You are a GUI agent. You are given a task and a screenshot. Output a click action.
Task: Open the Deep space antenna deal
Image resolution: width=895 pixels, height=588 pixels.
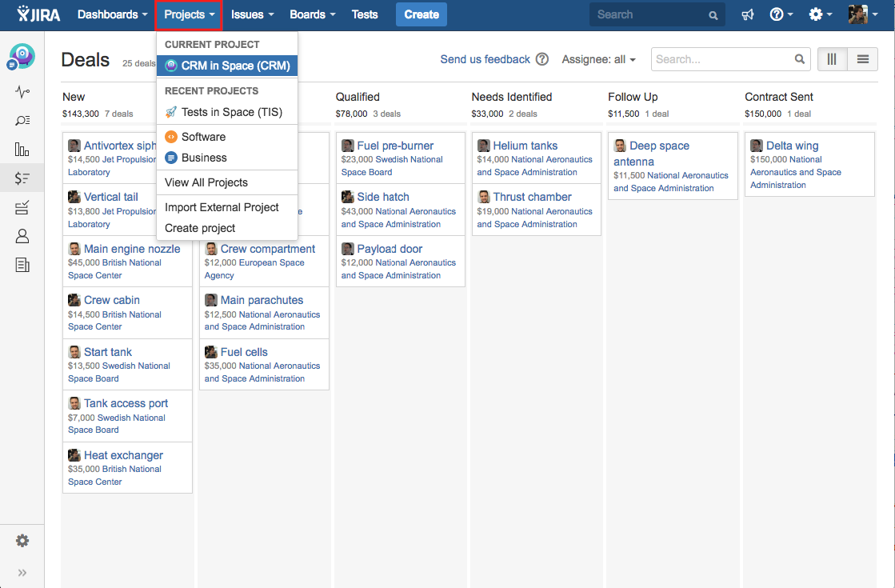pos(651,154)
